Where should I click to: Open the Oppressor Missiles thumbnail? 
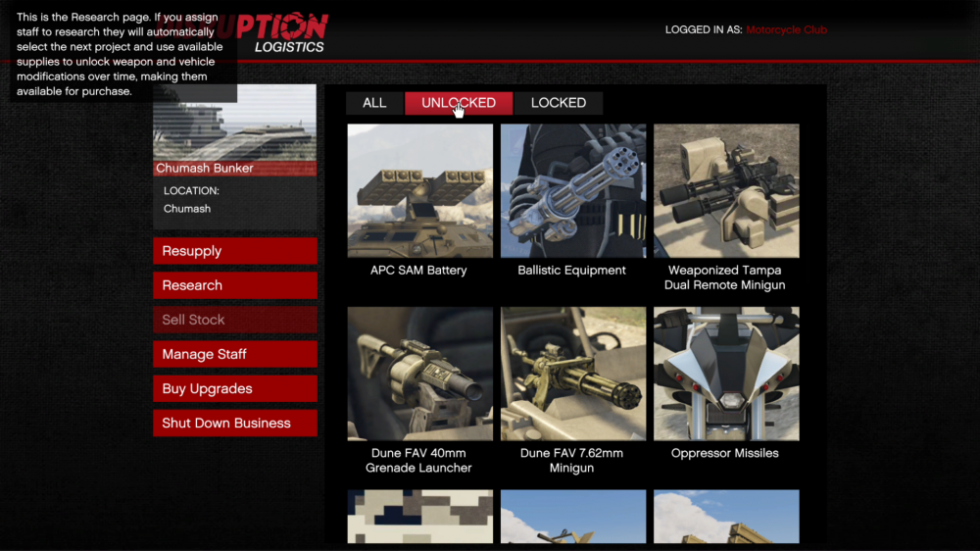click(726, 374)
